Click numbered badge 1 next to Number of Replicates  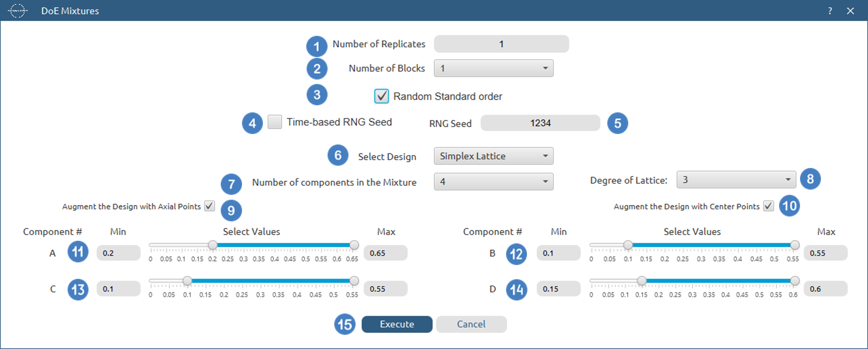coord(316,46)
